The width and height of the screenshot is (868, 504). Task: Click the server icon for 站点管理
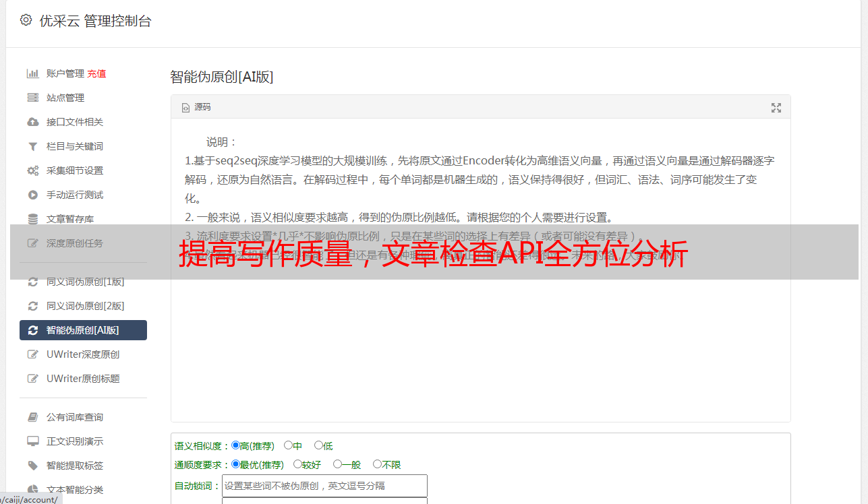[x=32, y=98]
